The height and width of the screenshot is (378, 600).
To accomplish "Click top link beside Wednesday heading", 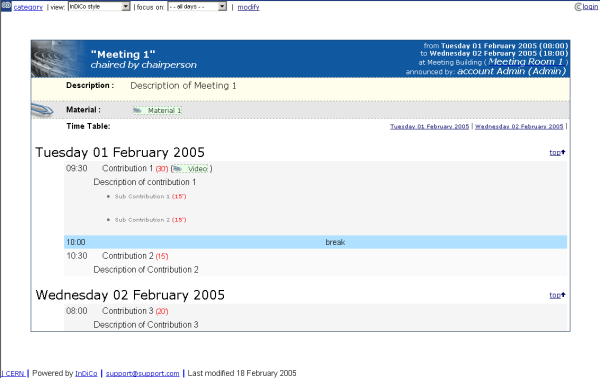I will coord(555,295).
